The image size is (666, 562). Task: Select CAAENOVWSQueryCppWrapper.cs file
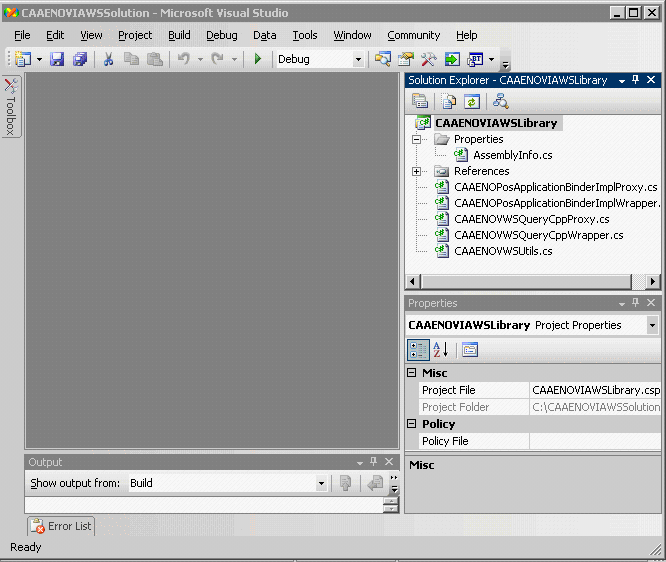point(539,235)
